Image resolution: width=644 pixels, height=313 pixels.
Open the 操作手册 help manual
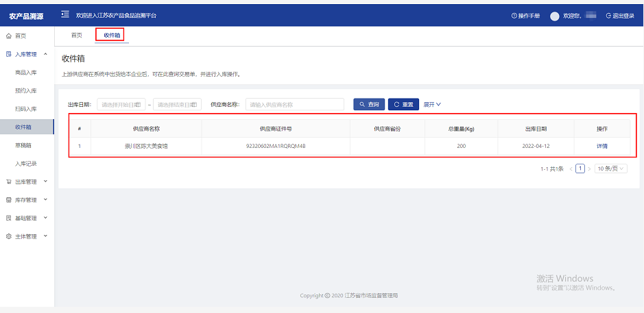[x=526, y=16]
